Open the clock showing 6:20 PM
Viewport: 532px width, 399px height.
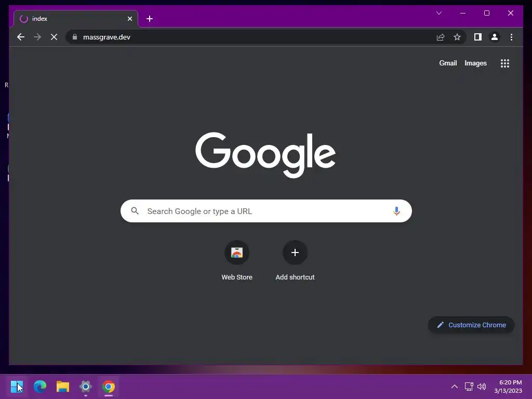508,387
